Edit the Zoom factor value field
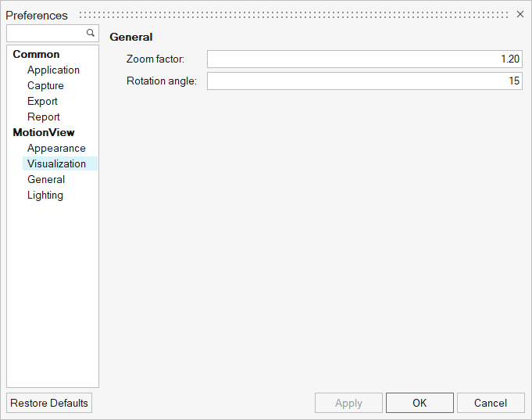Viewport: 532px width, 420px height. click(x=365, y=59)
